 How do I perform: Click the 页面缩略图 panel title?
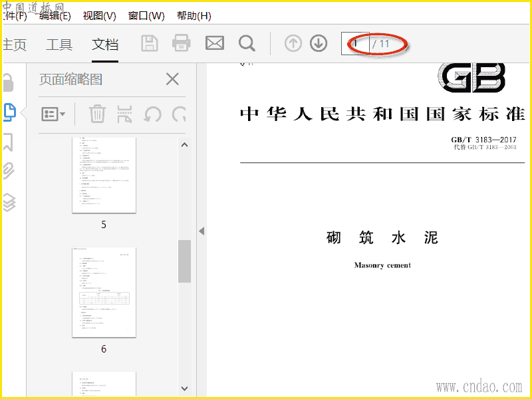coord(70,79)
